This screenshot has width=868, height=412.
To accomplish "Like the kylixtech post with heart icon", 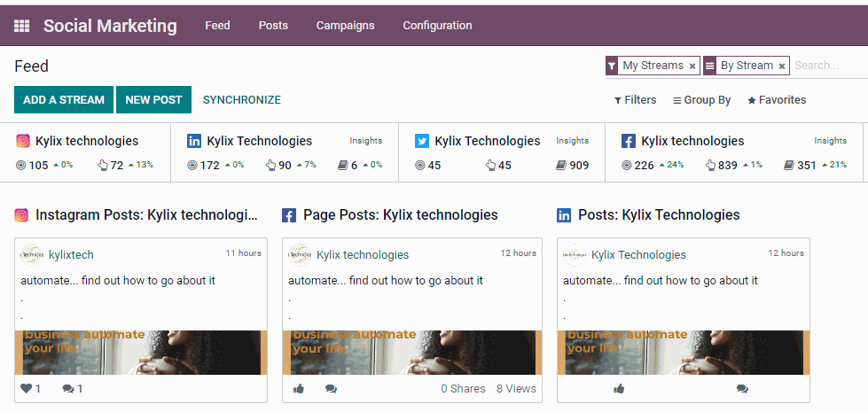I will click(x=26, y=389).
